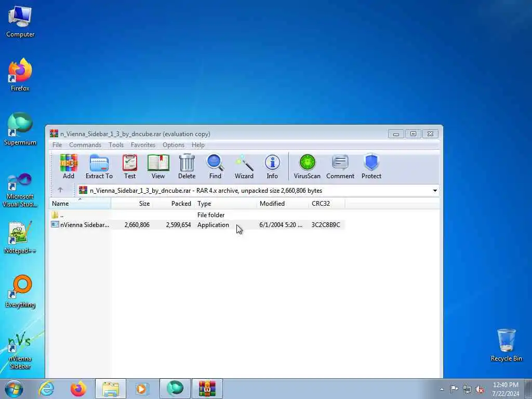The width and height of the screenshot is (532, 399).
Task: Switch to Supermium in the taskbar
Action: 175,389
